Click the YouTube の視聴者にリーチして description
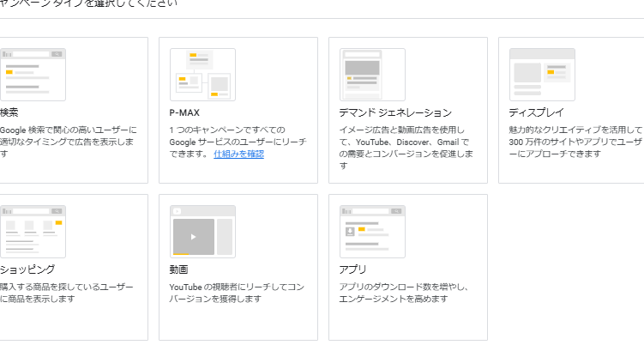 237,293
